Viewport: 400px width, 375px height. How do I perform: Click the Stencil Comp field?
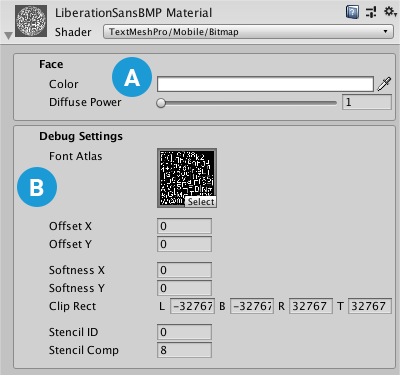pyautogui.click(x=184, y=350)
